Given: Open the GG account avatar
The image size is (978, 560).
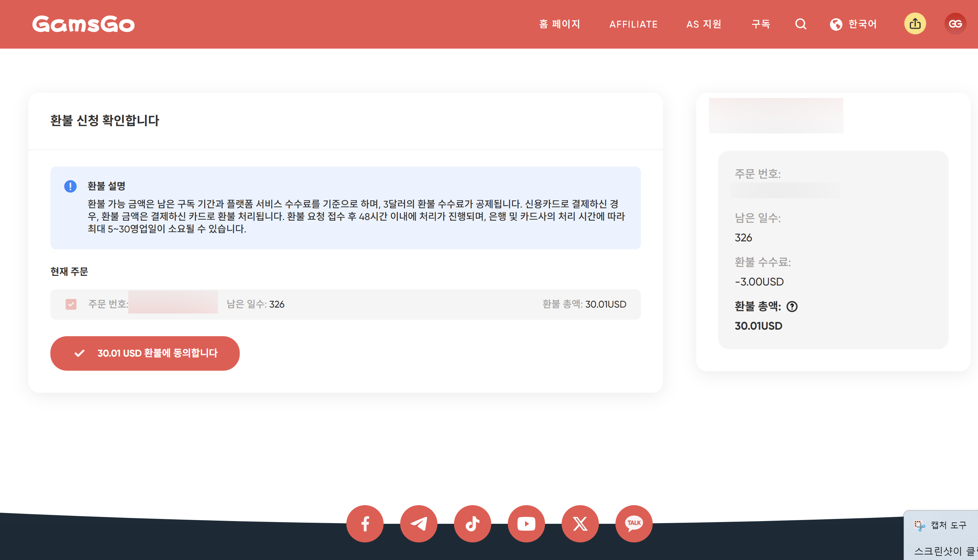Looking at the screenshot, I should pos(956,23).
